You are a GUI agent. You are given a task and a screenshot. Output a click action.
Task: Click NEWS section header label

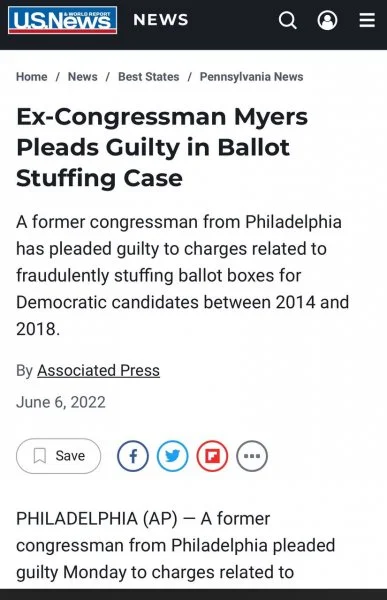pos(161,20)
